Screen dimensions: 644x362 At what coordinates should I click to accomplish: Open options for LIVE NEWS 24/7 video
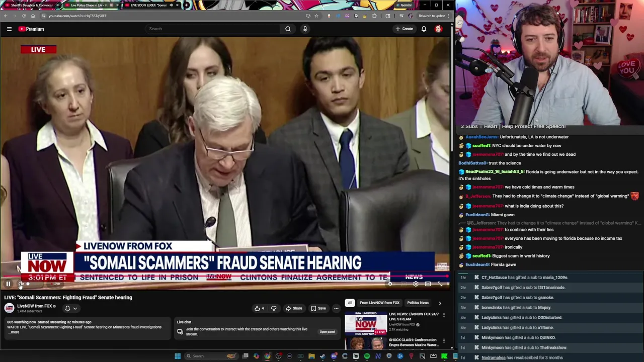click(444, 315)
